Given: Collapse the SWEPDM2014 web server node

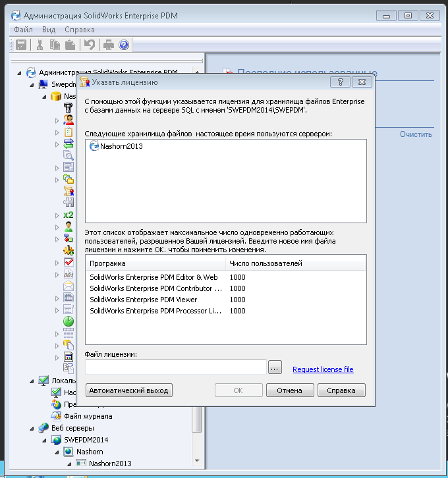Looking at the screenshot, I should [44, 441].
